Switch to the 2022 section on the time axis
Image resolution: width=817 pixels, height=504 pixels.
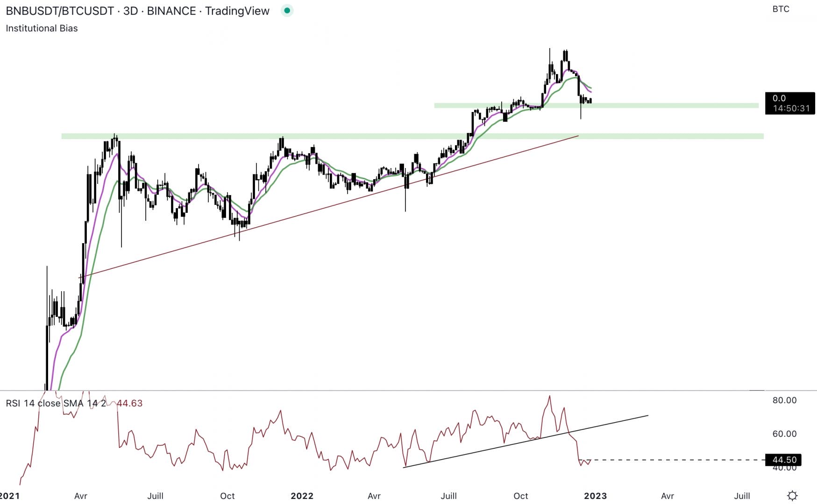pyautogui.click(x=302, y=496)
